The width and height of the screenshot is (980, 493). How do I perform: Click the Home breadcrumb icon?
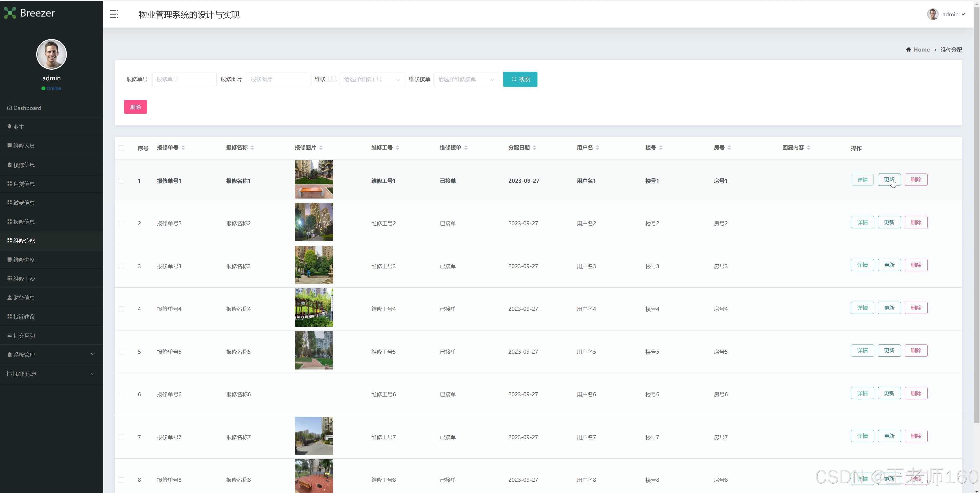point(909,50)
